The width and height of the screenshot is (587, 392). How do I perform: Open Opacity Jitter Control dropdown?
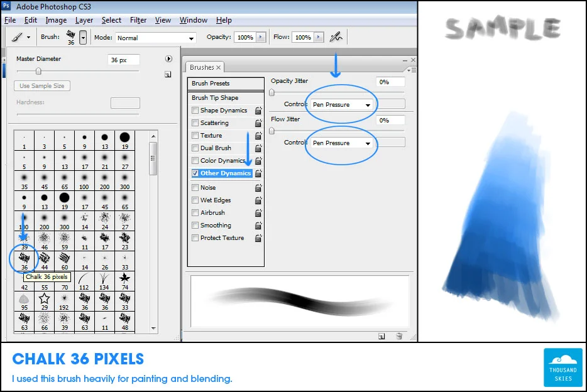coord(341,105)
